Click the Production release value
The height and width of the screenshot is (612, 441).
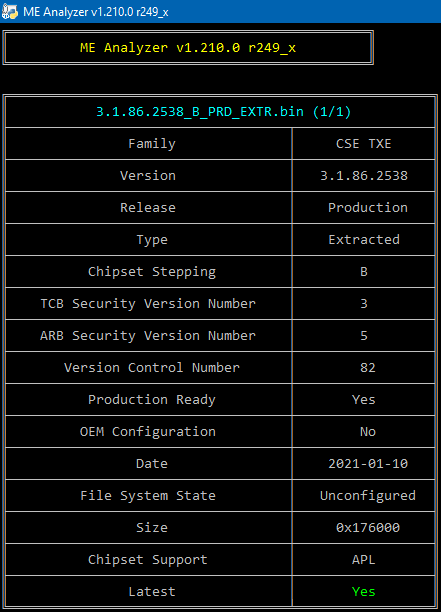[x=368, y=208]
